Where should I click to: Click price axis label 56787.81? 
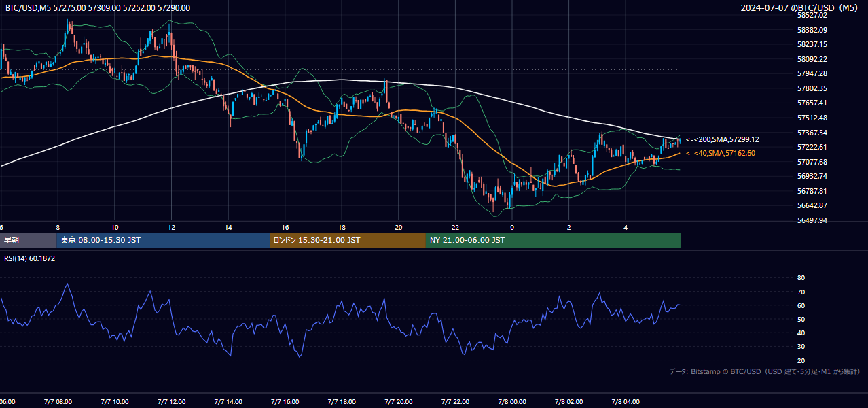(x=812, y=191)
